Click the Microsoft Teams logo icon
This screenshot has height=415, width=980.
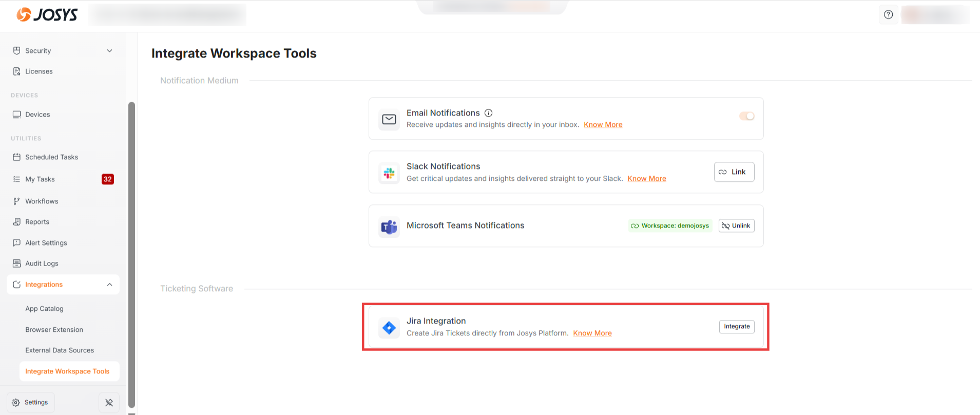[x=389, y=227]
